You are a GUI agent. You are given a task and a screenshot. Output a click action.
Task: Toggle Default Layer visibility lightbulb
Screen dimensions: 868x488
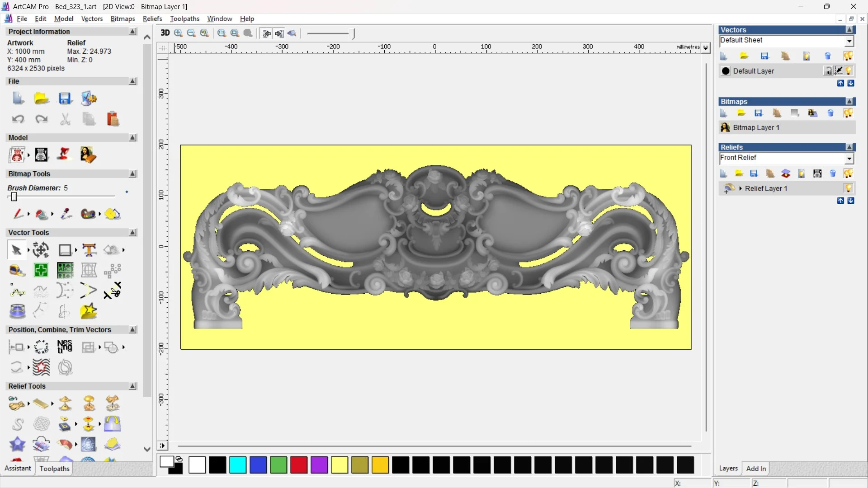coord(849,71)
